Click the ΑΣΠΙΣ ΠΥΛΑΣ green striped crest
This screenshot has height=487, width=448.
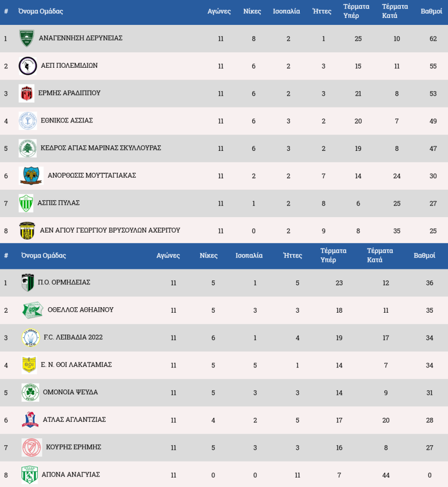[26, 203]
